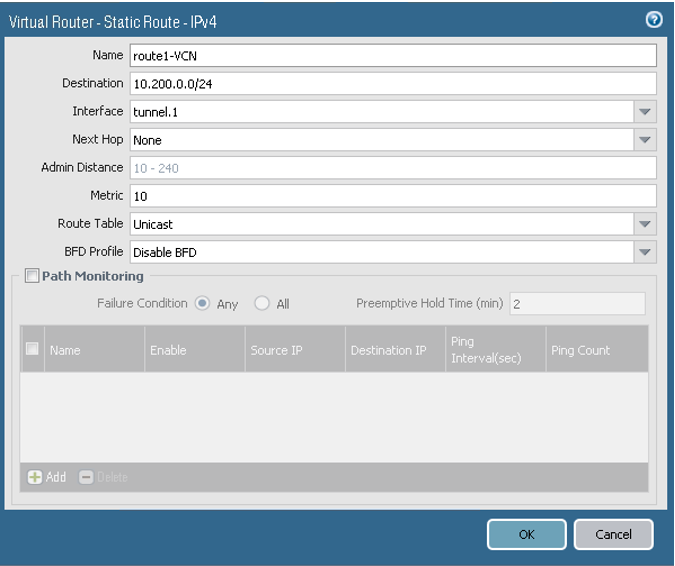This screenshot has width=675, height=566.
Task: Select the Any failure condition radio
Action: tap(203, 303)
